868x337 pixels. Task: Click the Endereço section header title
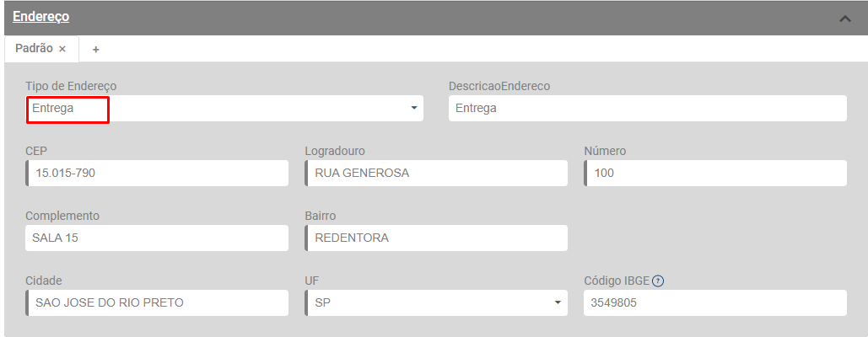(40, 17)
